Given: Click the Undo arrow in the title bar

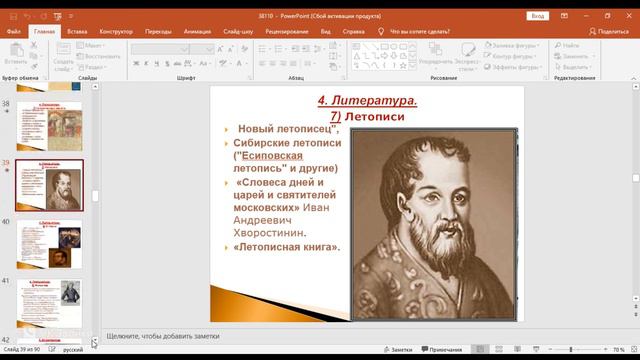Looking at the screenshot, I should [27, 16].
